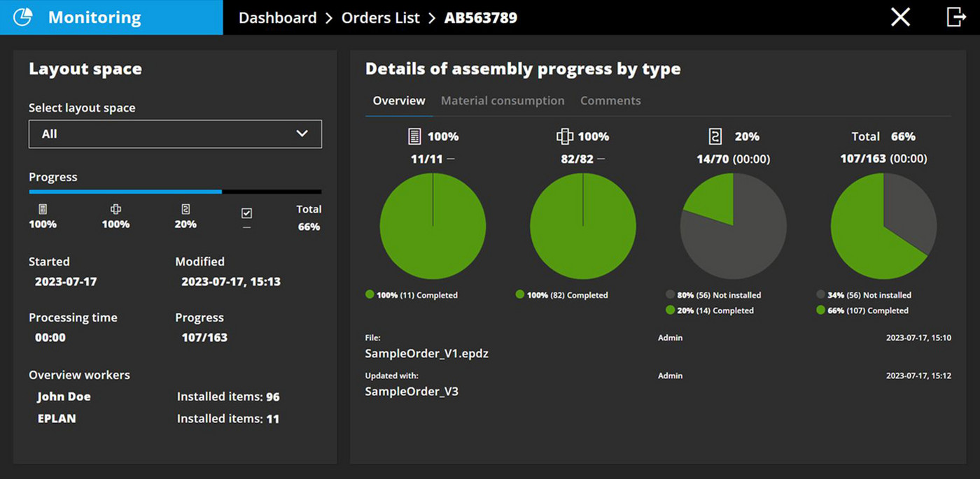Expand the chevron next to All
980x479 pixels.
click(302, 134)
